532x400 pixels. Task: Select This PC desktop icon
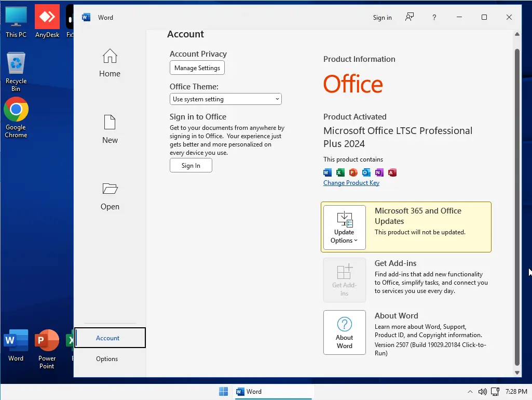[16, 22]
